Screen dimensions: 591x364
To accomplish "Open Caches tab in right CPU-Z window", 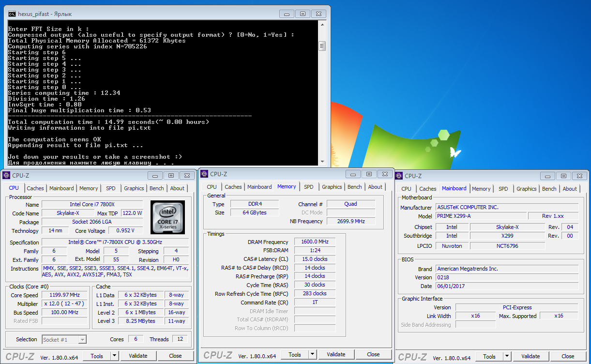I will tap(428, 189).
